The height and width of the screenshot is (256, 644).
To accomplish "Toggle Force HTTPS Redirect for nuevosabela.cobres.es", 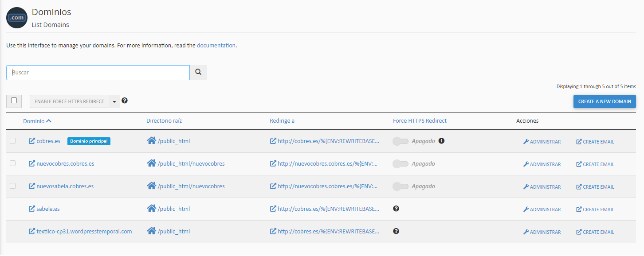I will tap(401, 186).
